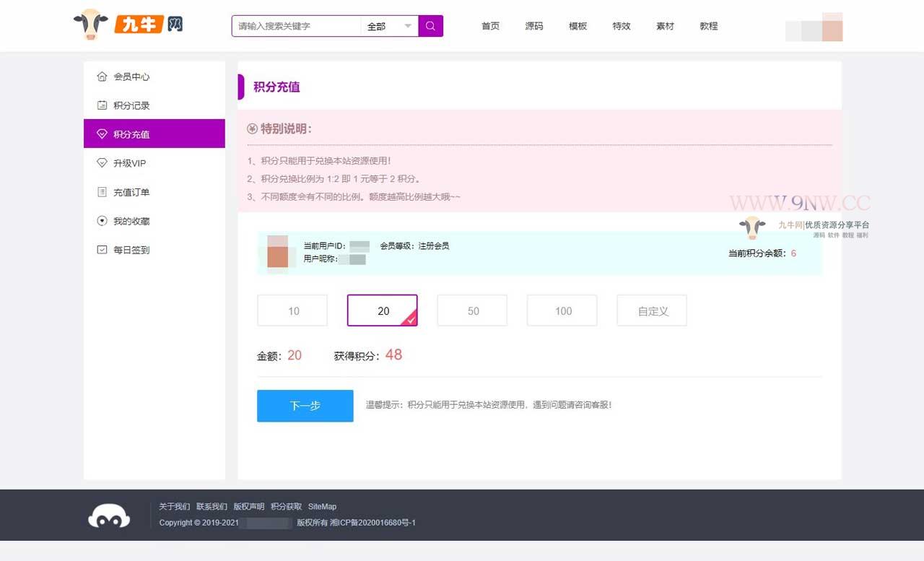The width and height of the screenshot is (924, 561).
Task: Open 关于我们 footer link
Action: click(175, 506)
